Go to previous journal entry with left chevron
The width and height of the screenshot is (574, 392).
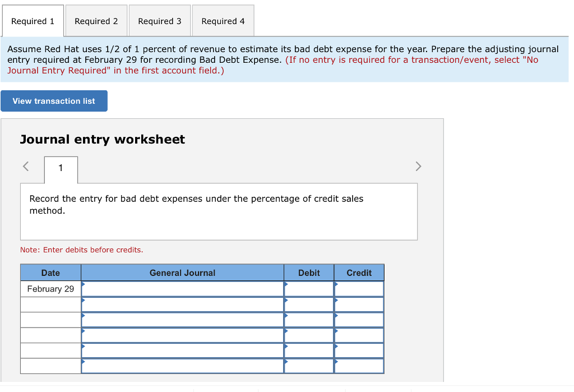26,167
